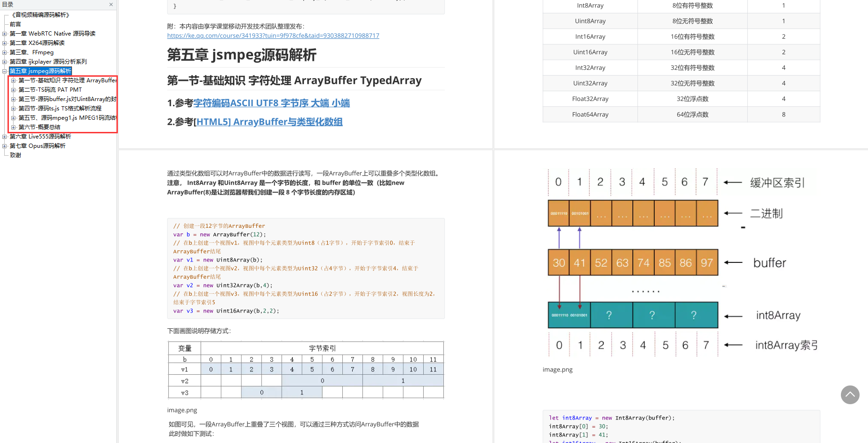Click the Int16Array table cell

pyautogui.click(x=590, y=36)
